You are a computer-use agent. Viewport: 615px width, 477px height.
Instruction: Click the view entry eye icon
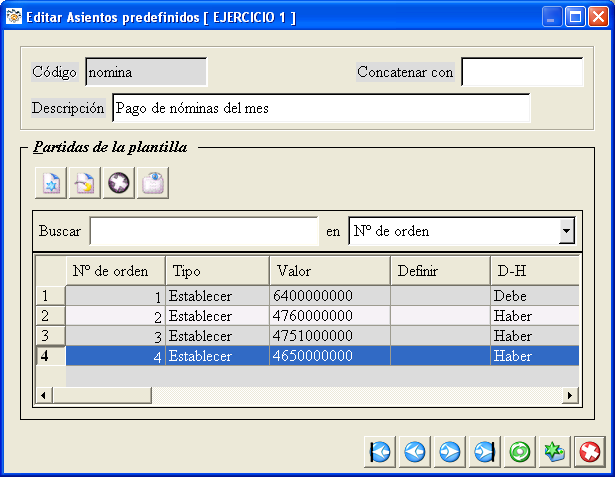tap(153, 183)
